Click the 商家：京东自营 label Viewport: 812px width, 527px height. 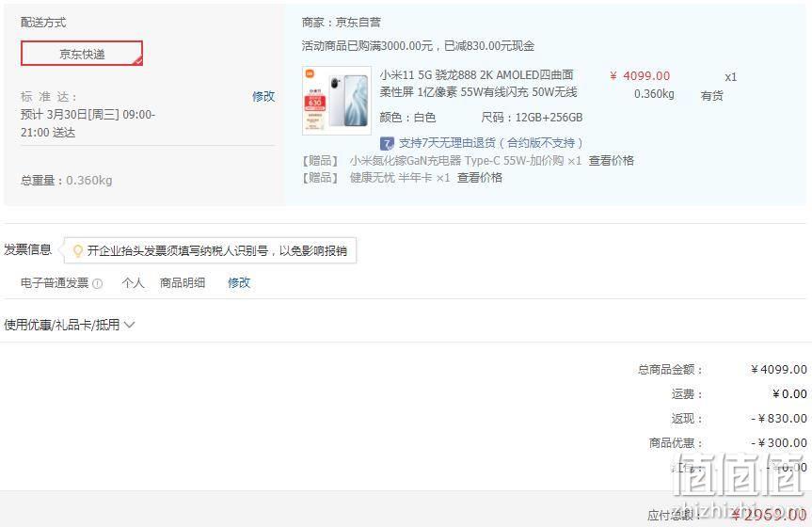point(342,23)
